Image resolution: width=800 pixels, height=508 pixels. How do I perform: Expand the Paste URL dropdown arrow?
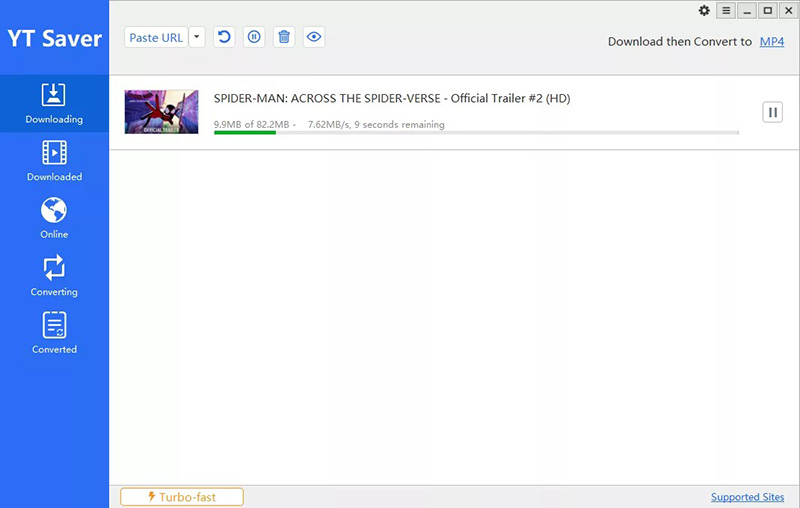(197, 37)
